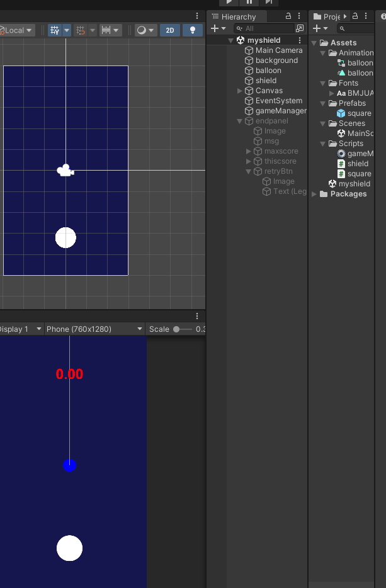Switch to the Hierarchy tab
The image size is (386, 588).
pos(237,17)
